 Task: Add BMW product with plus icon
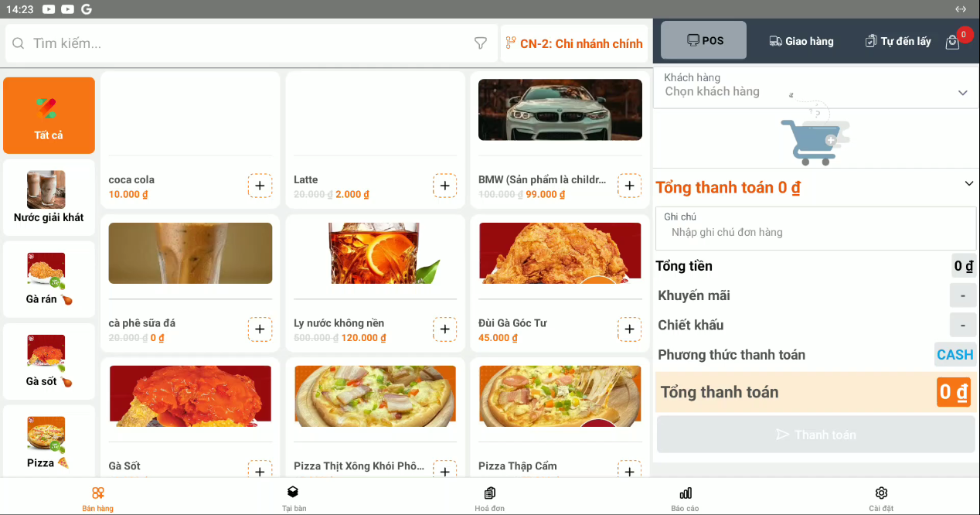click(x=629, y=186)
